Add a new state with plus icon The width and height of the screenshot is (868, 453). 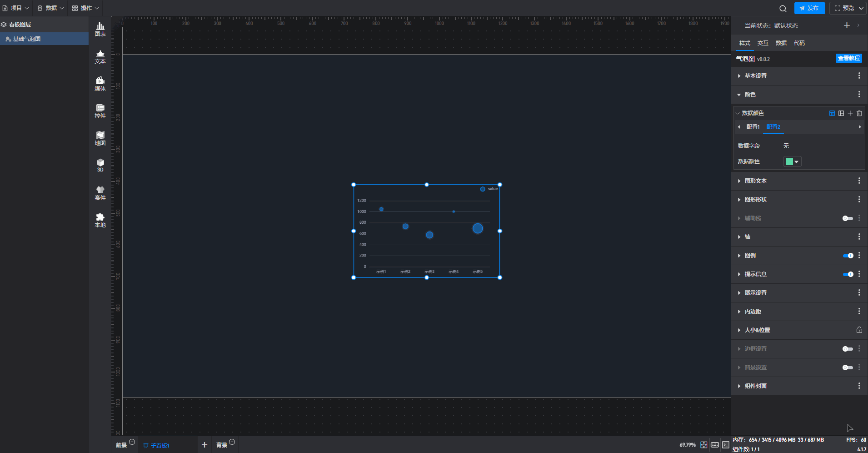[847, 25]
